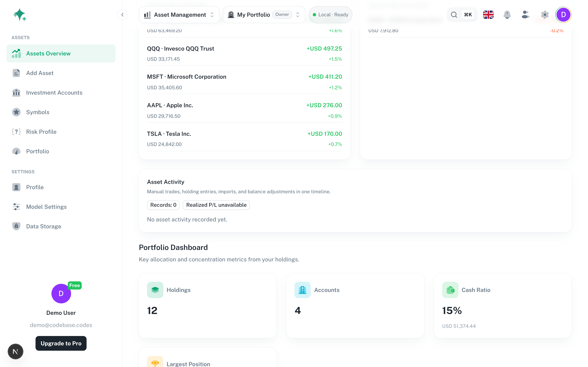Open the Portfolio section in sidebar
Viewport: 588px width, 367px height.
[37, 151]
